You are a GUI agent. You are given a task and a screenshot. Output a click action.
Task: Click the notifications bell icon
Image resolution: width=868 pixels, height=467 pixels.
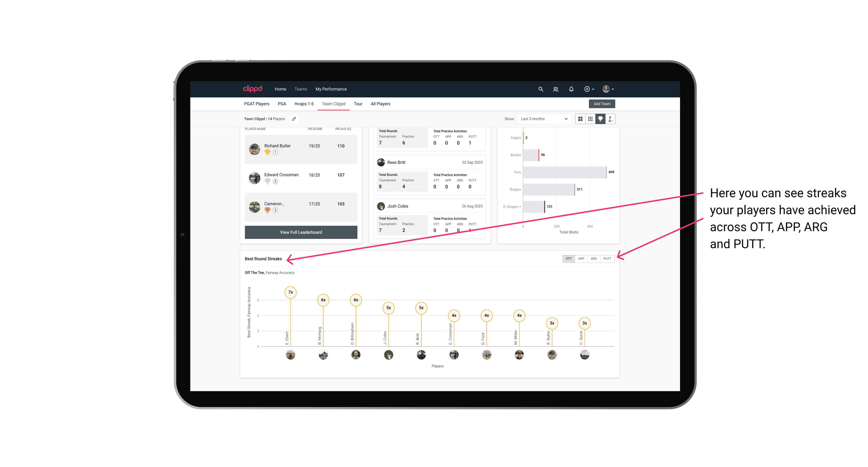[x=571, y=89]
